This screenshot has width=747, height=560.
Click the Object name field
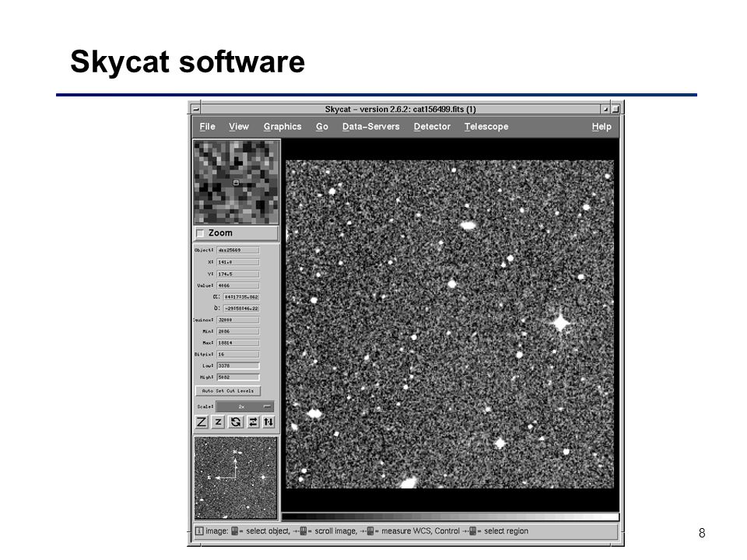point(238,250)
